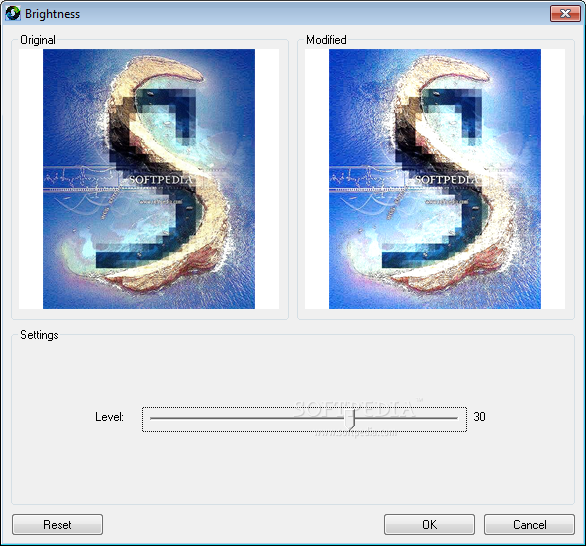This screenshot has width=586, height=546.
Task: Click the Original preview image
Action: (x=149, y=179)
